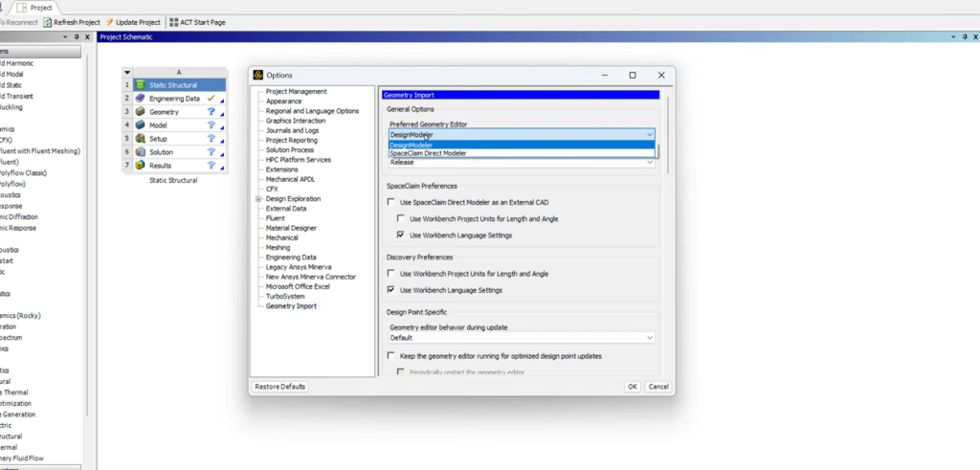Screen dimensions: 980x470
Task: Click the Cancel button in Options
Action: (x=657, y=387)
